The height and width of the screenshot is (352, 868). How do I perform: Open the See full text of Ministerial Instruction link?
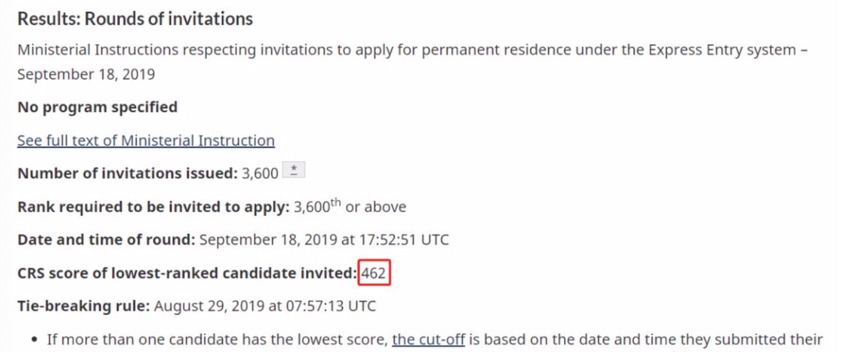[x=146, y=141]
